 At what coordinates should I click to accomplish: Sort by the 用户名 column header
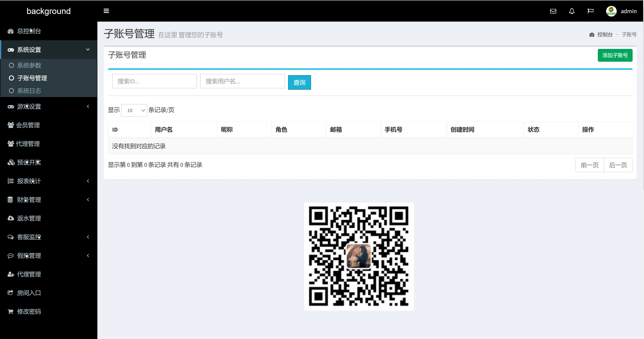click(184, 130)
